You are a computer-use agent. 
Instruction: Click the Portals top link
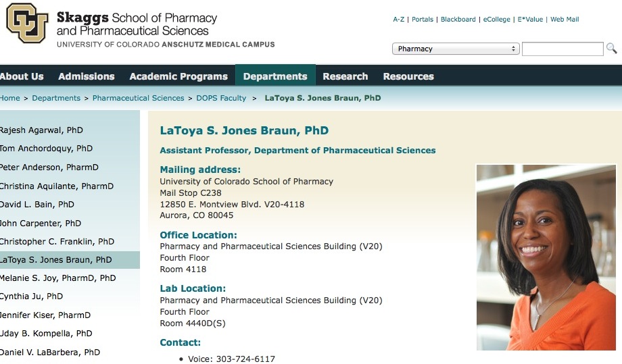[x=423, y=20]
